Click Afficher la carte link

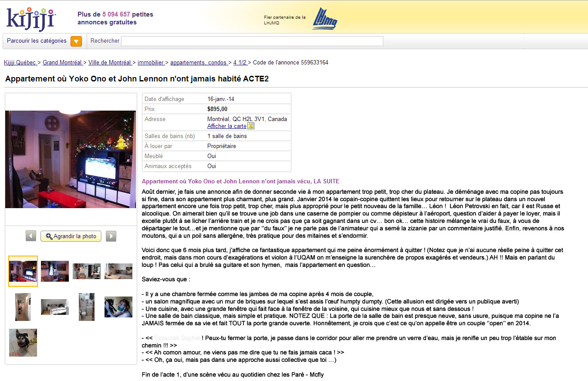(226, 126)
